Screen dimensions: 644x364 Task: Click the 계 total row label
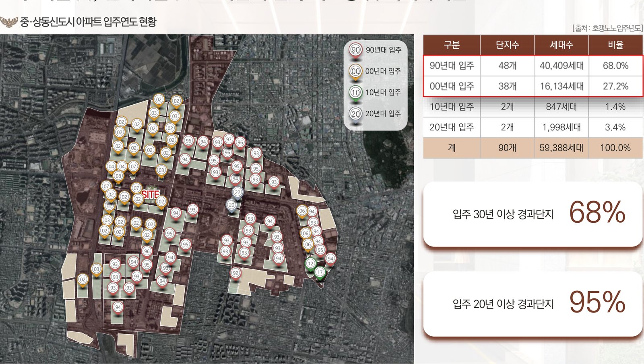pyautogui.click(x=452, y=148)
